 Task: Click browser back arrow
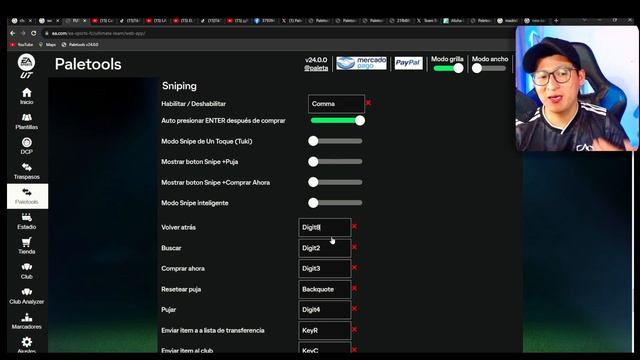[13, 33]
